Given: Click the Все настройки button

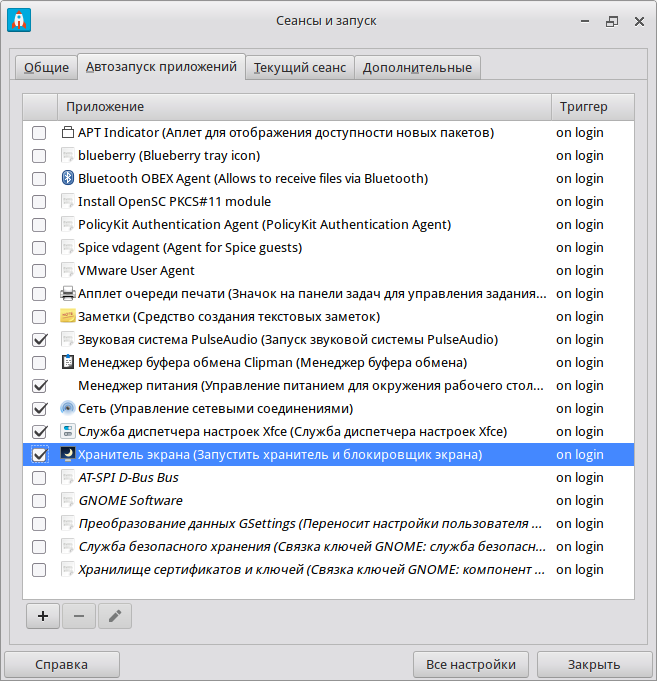Looking at the screenshot, I should click(470, 665).
